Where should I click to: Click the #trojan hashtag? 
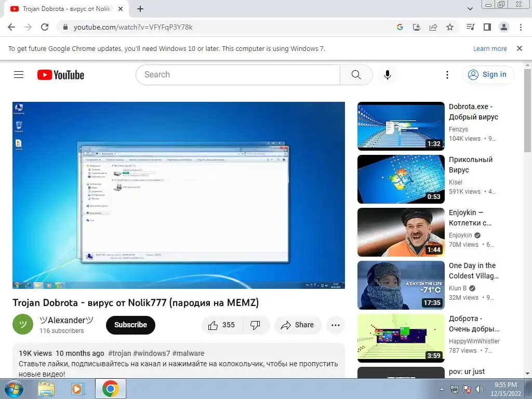click(x=119, y=353)
